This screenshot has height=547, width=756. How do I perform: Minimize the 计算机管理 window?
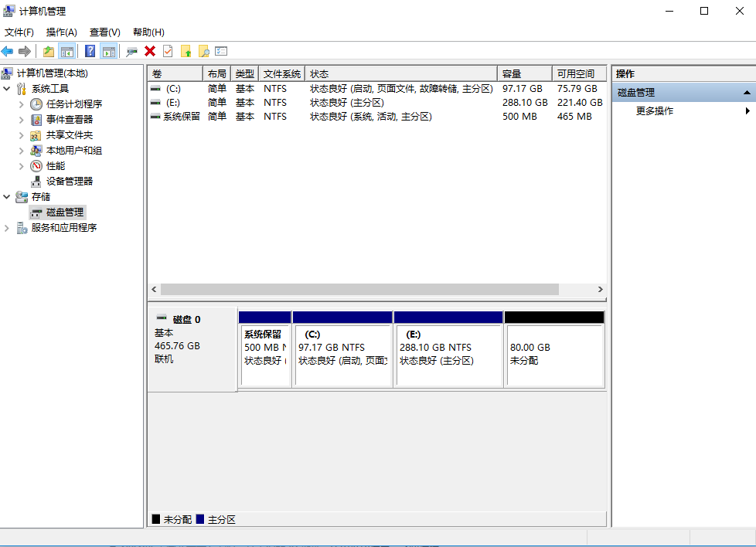click(669, 11)
